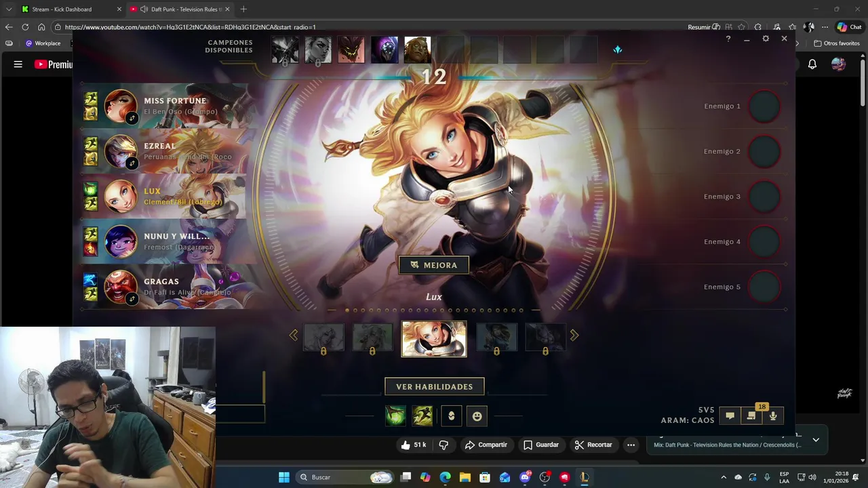Select the first available bench champion portrait
The height and width of the screenshot is (488, 868).
pos(285,51)
